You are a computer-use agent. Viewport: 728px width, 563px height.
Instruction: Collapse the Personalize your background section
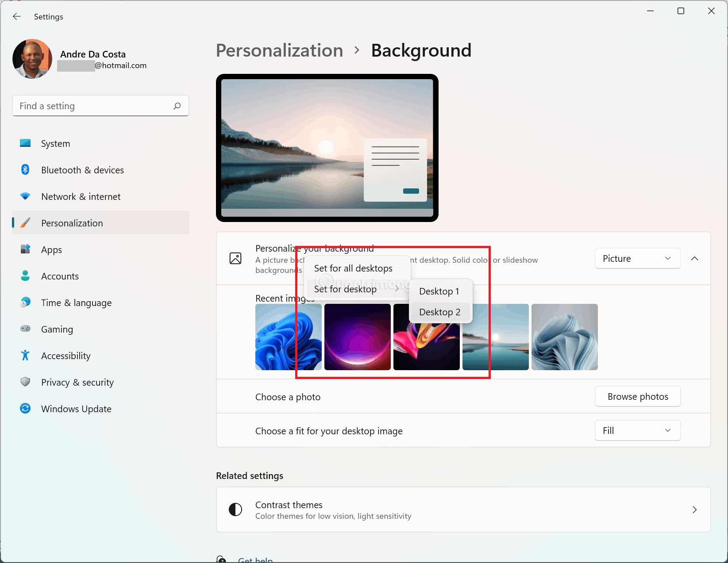click(694, 259)
